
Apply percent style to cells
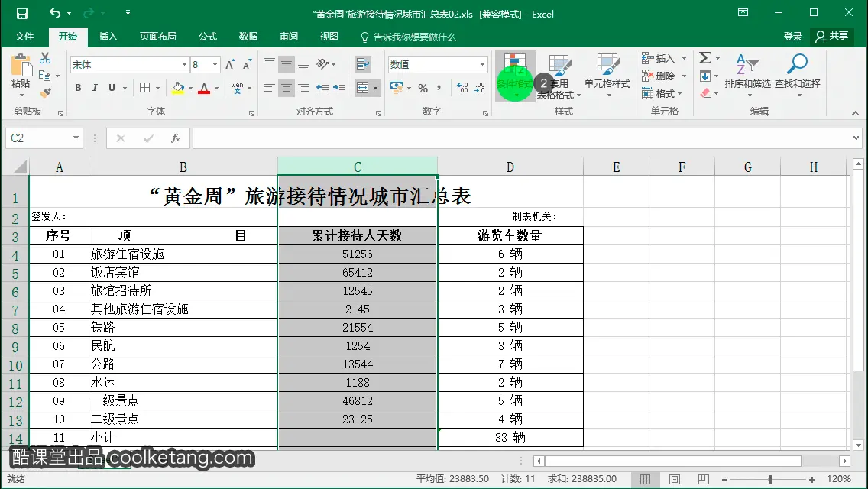[x=423, y=88]
